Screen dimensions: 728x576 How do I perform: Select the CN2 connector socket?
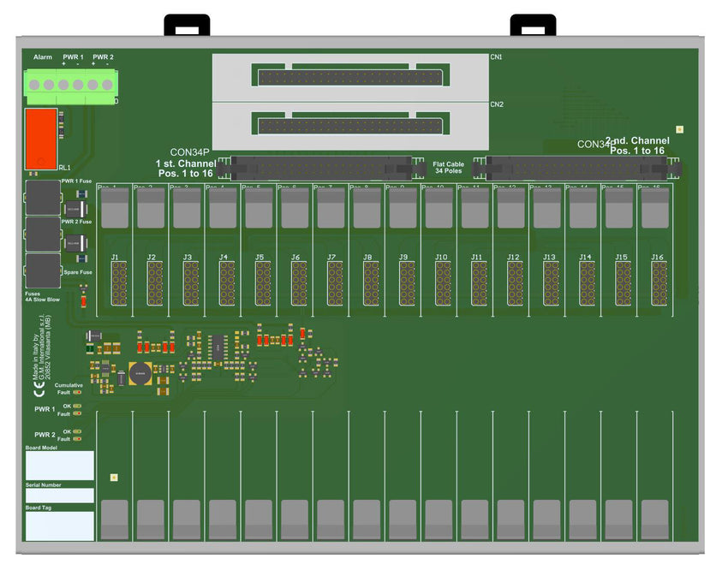pos(349,125)
